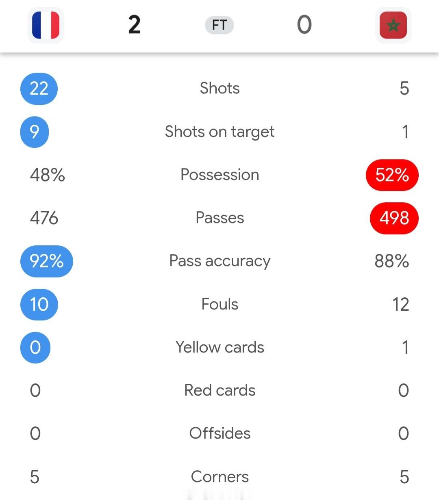
Task: Select the Shots stat label
Action: coord(219,88)
